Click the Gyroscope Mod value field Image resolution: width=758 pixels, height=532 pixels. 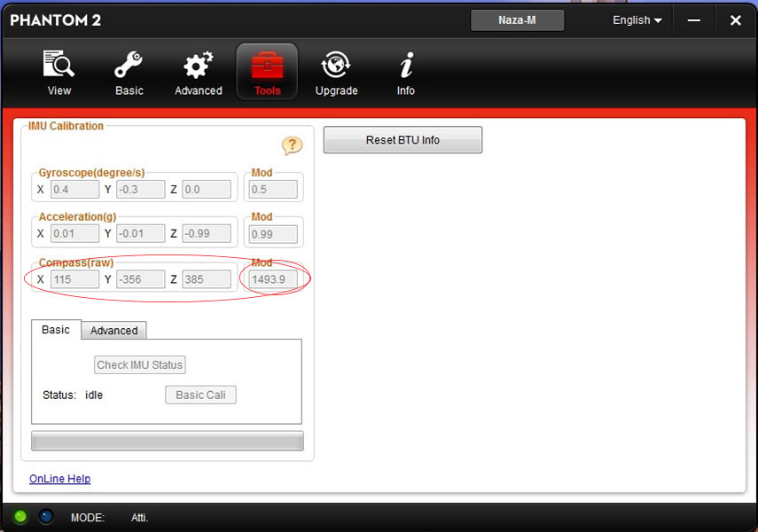273,189
